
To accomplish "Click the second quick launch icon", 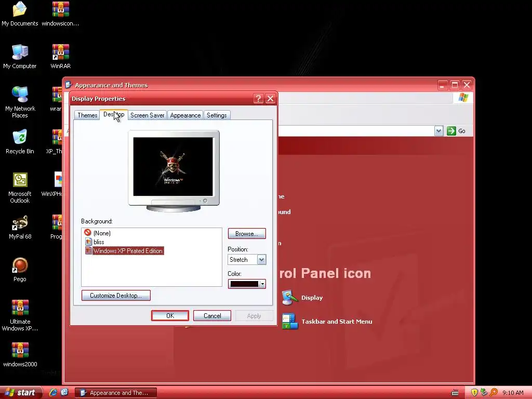I will coord(64,392).
